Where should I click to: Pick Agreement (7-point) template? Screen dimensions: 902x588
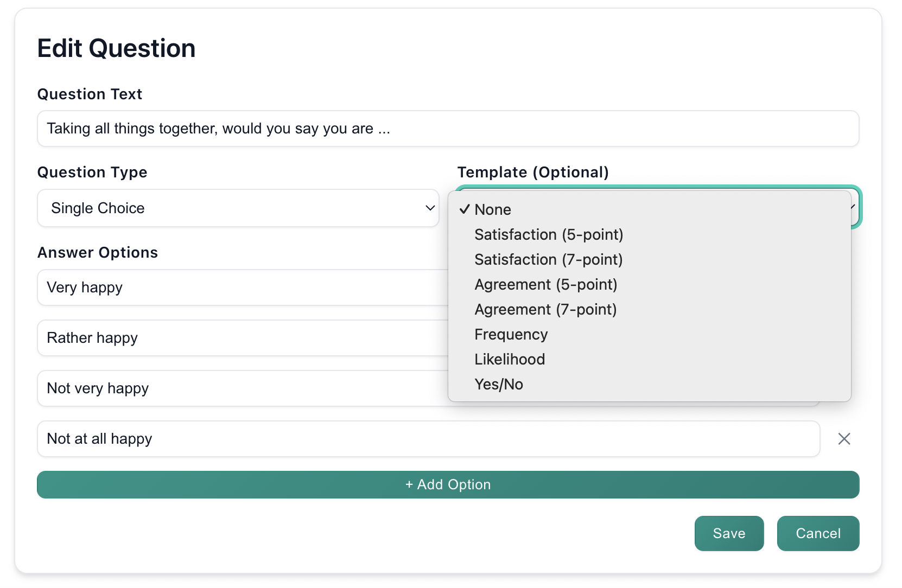click(650, 309)
